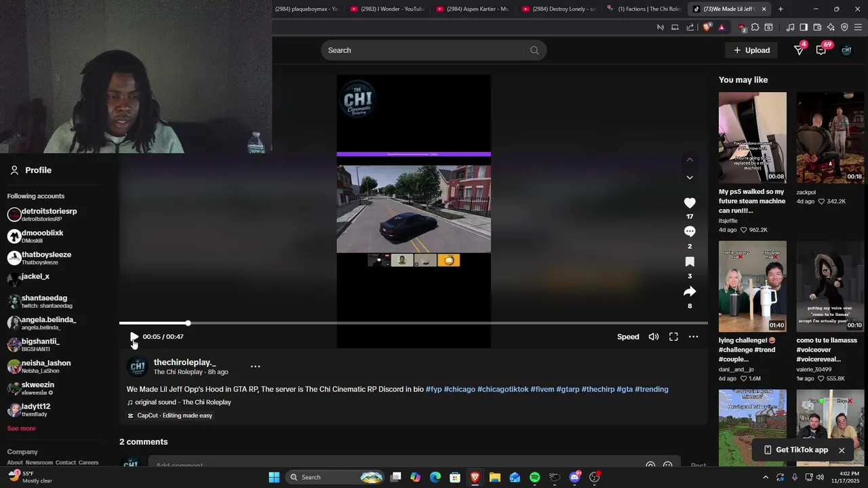Click the Get TikTok app button

[x=795, y=450]
